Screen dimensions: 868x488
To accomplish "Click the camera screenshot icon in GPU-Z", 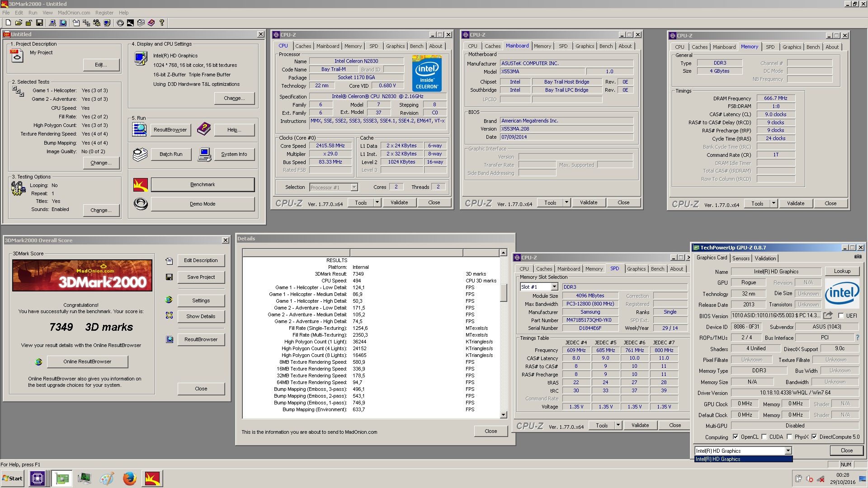I will tap(858, 257).
